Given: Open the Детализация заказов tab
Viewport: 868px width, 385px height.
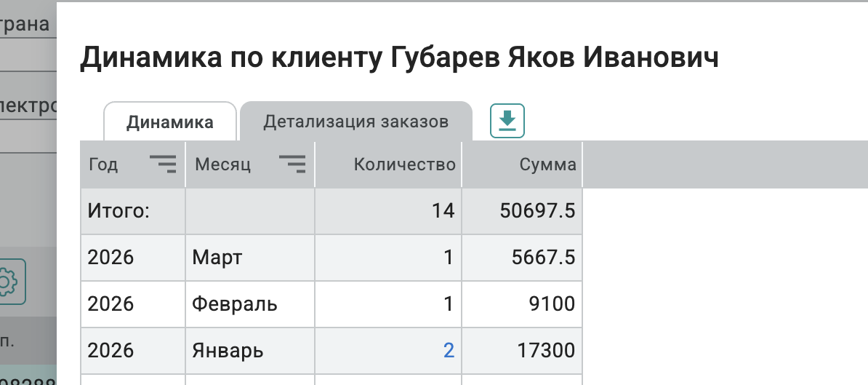Looking at the screenshot, I should click(356, 122).
